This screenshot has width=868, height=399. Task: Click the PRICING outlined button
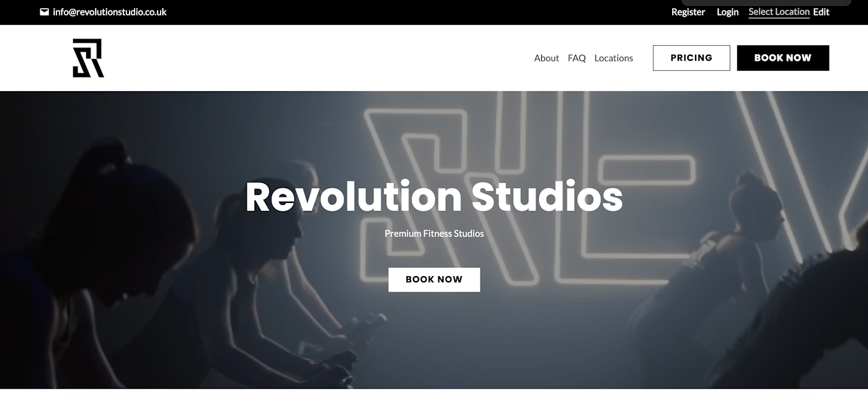tap(691, 58)
